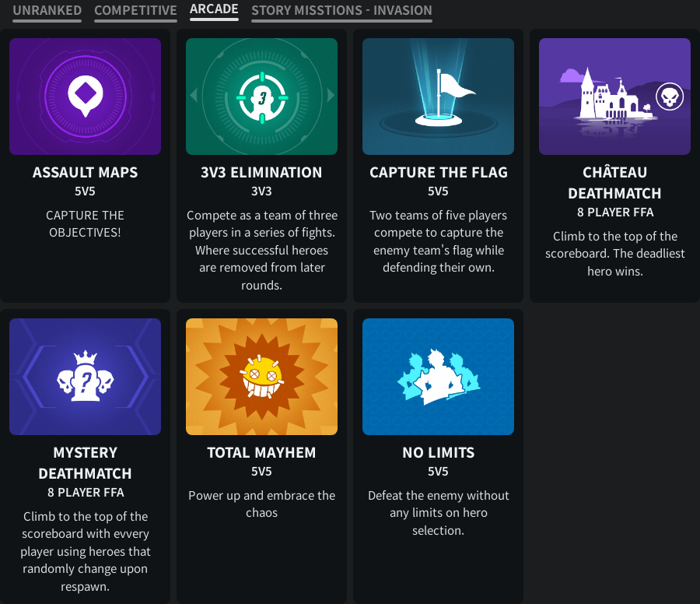Select the Capture the Flag title
Screen dimensions: 700x604
click(x=439, y=173)
